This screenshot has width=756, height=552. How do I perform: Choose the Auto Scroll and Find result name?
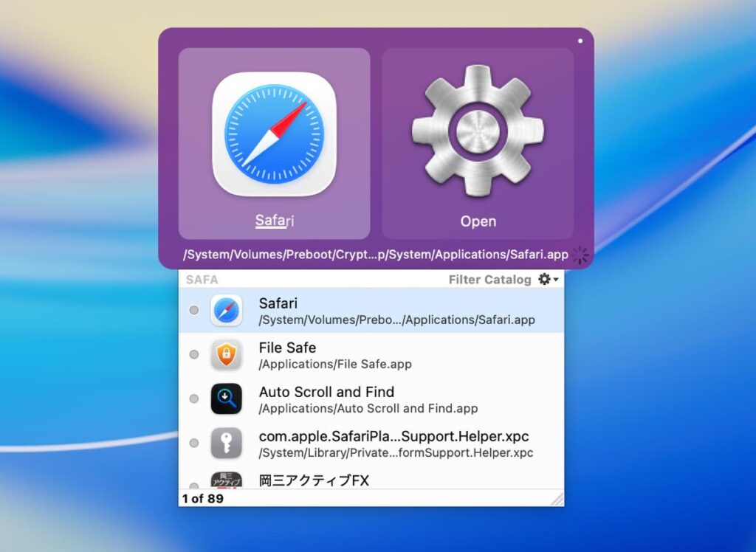326,392
